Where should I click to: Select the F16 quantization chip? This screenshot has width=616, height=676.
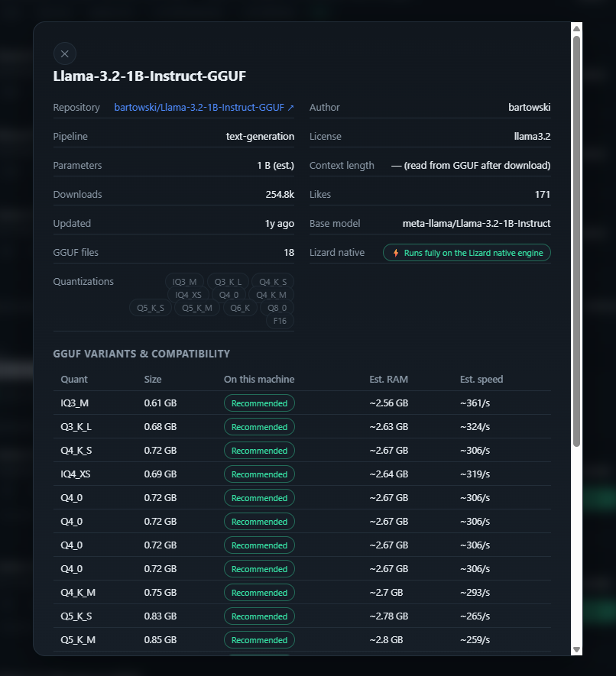coord(280,321)
